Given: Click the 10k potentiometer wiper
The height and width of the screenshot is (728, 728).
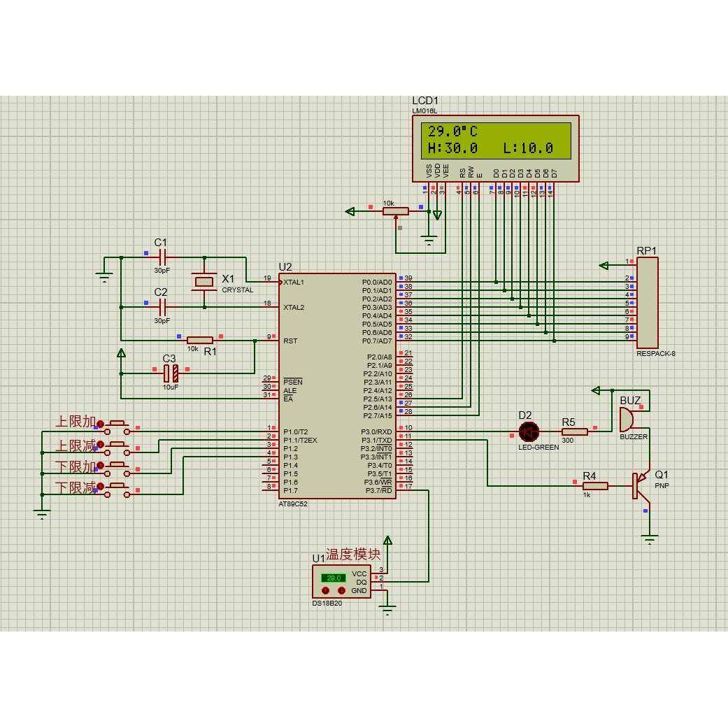Looking at the screenshot, I should [x=396, y=217].
